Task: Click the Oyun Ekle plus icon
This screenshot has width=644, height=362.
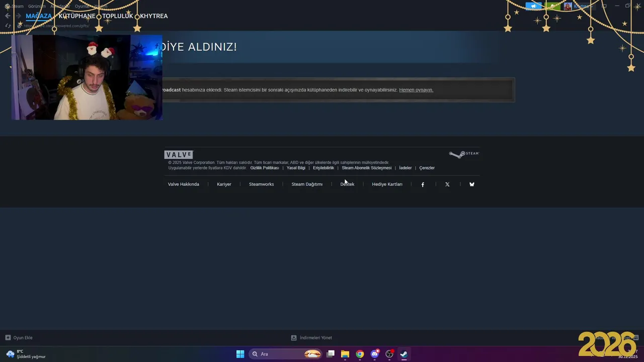Action: coord(8,338)
